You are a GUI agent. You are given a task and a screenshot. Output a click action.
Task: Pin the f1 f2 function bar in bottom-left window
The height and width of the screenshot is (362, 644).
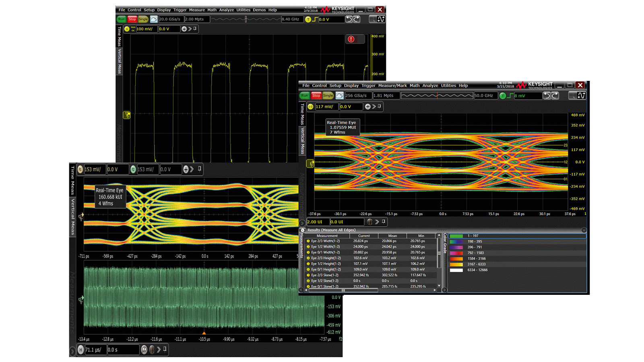pyautogui.click(x=200, y=169)
